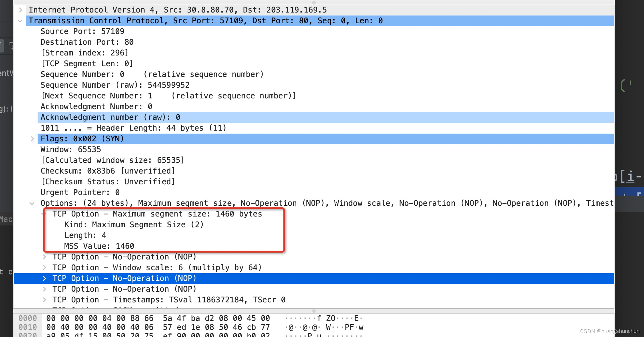This screenshot has height=337, width=644.
Task: Expand the first No-Operation (NOP) option
Action: pos(45,257)
